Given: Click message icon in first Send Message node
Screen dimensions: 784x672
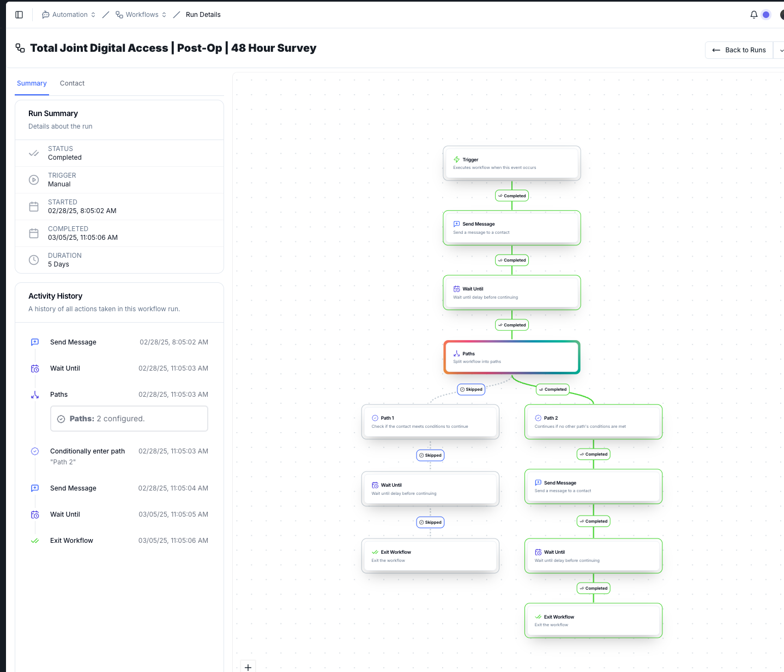Looking at the screenshot, I should point(457,224).
